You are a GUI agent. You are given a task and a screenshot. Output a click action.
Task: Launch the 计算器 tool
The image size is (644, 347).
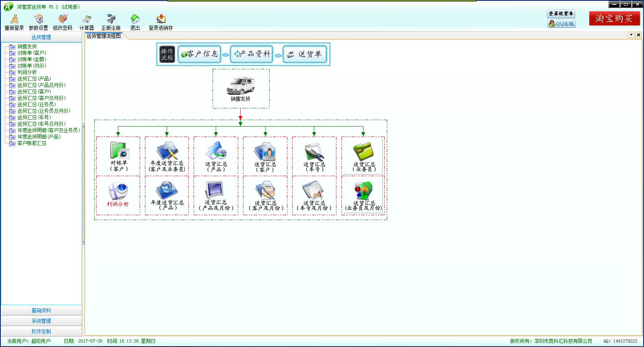point(87,23)
